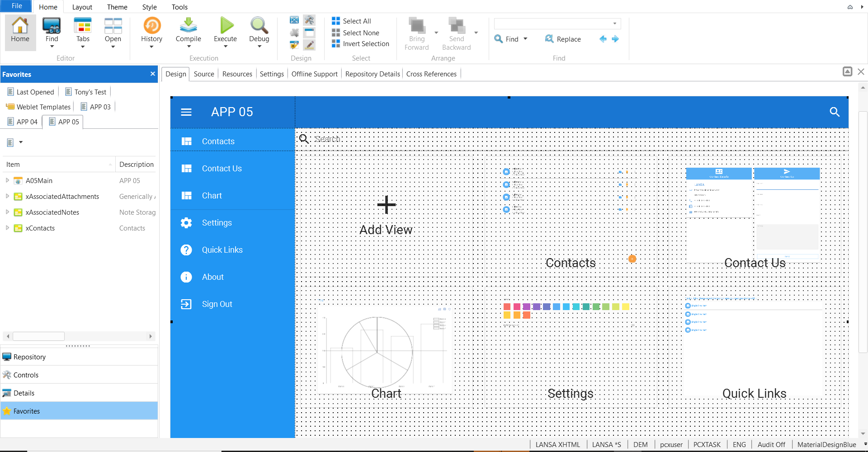Click Select All in the ribbon
Screen dimensions: 868x452
(x=356, y=21)
